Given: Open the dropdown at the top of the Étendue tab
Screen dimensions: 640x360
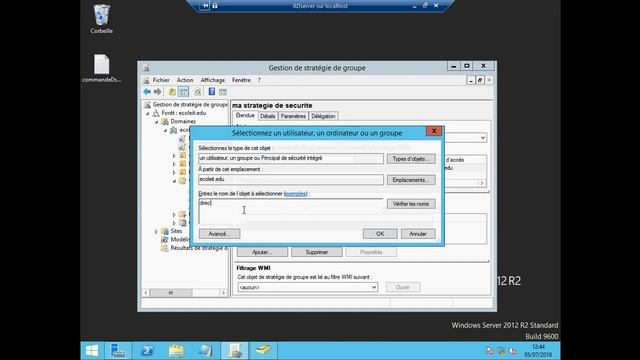Looking at the screenshot, I should pyautogui.click(x=483, y=138).
